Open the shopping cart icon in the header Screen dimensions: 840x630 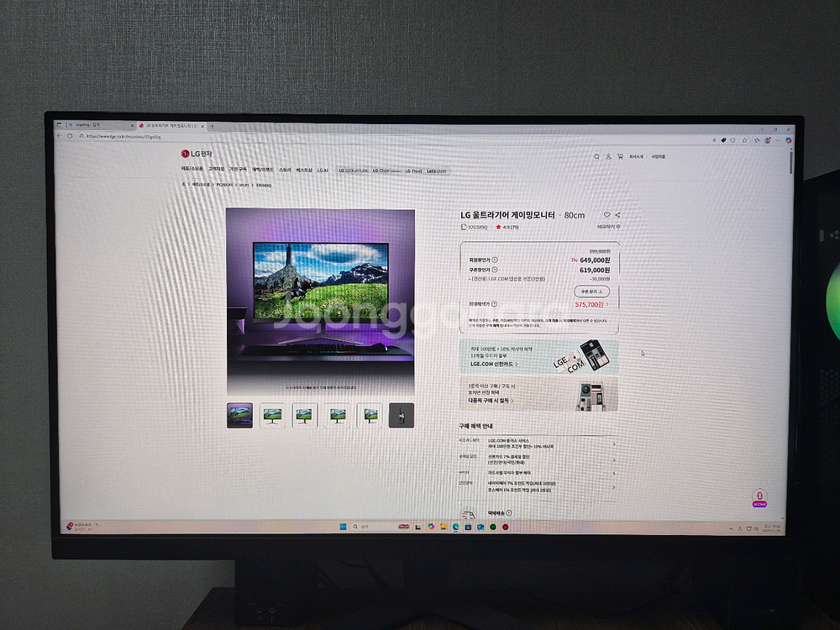coord(620,156)
